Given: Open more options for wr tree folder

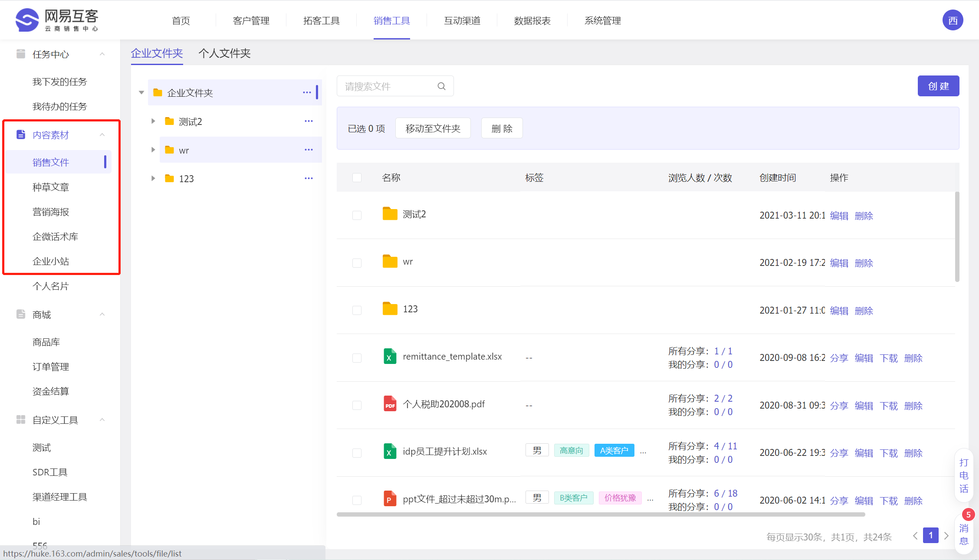Looking at the screenshot, I should pos(309,150).
